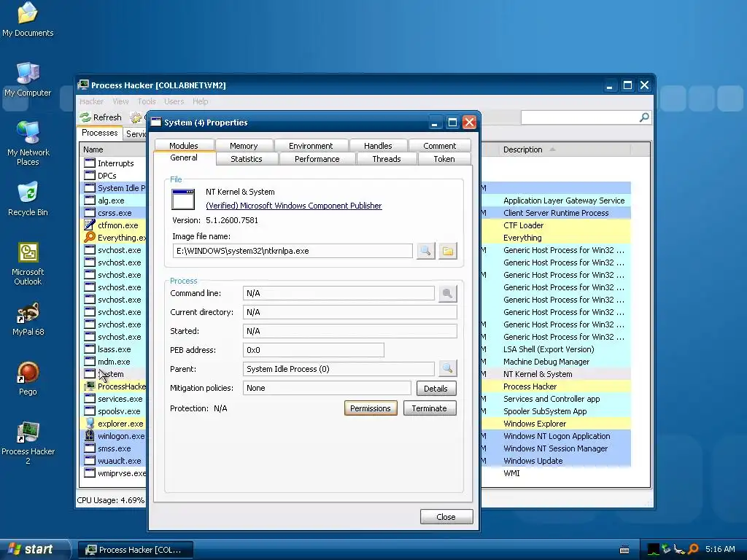This screenshot has height=560, width=747.
Task: Open the Help menu
Action: pyautogui.click(x=200, y=101)
